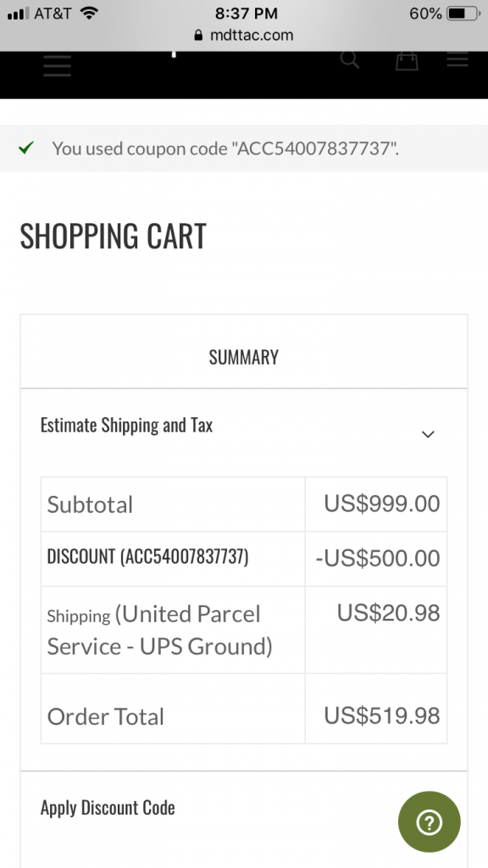Tap the Wi-Fi status icon
The image size is (488, 868).
pos(88,13)
